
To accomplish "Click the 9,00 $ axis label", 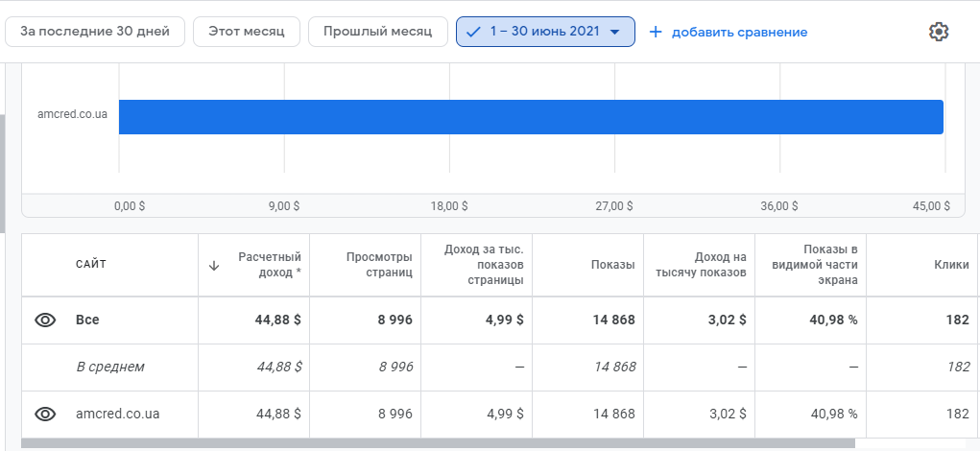I will point(284,206).
